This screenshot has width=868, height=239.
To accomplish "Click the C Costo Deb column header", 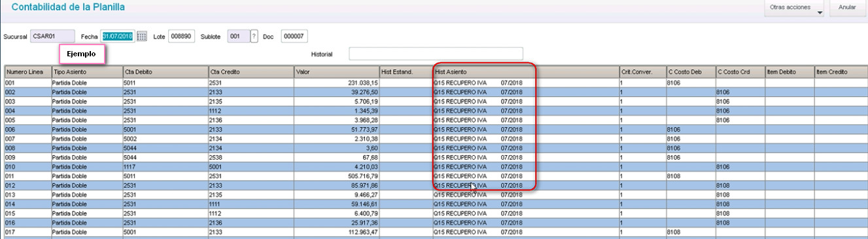I will point(691,71).
